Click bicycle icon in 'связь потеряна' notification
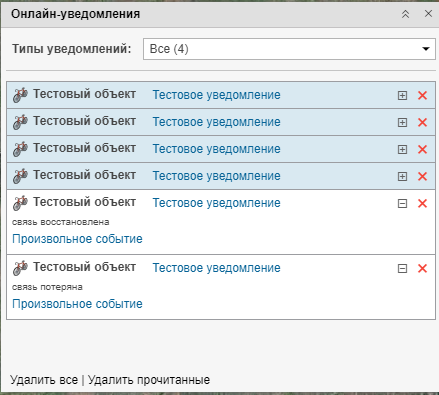The image size is (439, 395). point(20,268)
